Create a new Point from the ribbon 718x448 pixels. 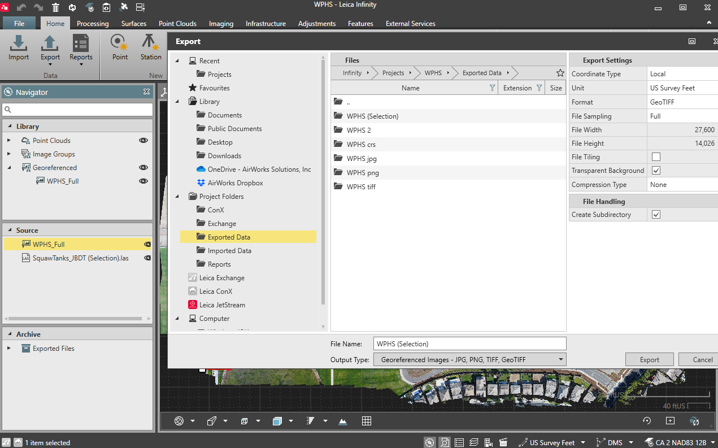[120, 48]
